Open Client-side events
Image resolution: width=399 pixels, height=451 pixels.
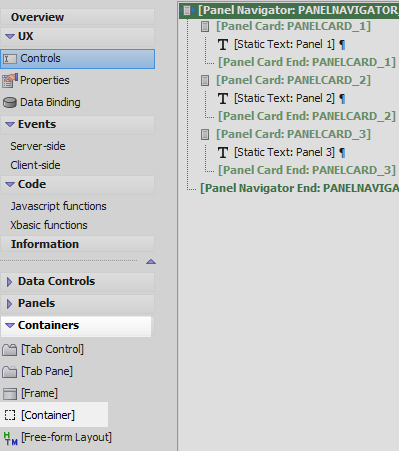tap(35, 165)
